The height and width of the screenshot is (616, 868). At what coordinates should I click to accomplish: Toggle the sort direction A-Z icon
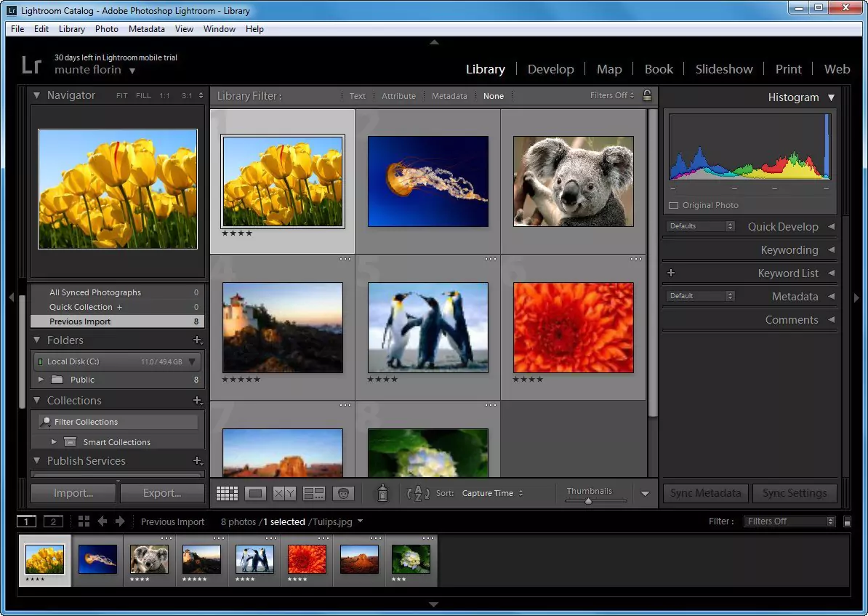coord(418,493)
